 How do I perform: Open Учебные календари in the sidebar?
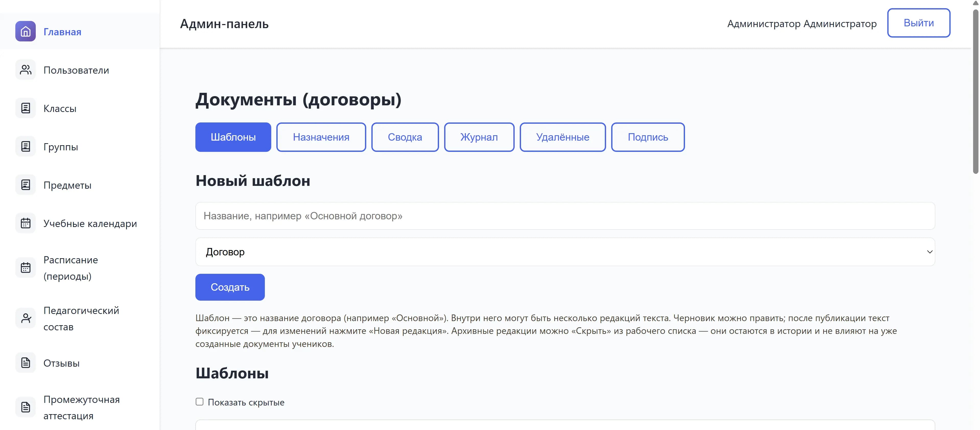coord(80,223)
